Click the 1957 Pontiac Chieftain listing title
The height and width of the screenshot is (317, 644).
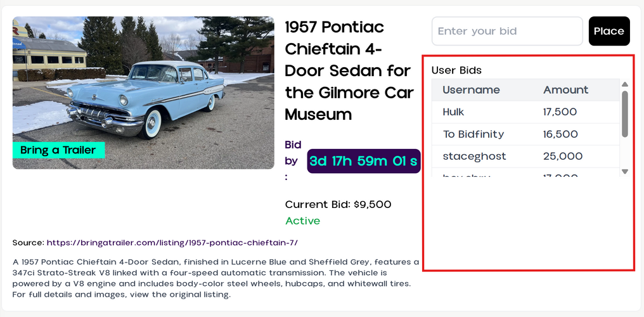point(349,70)
